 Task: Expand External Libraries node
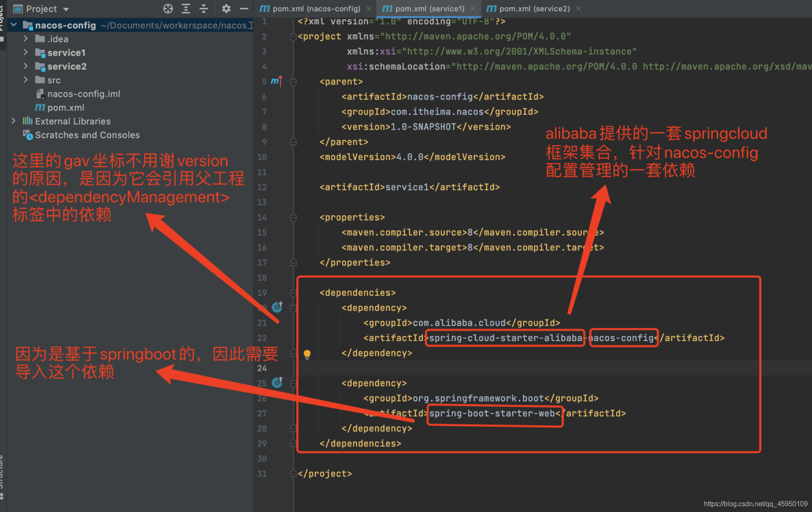[x=14, y=121]
